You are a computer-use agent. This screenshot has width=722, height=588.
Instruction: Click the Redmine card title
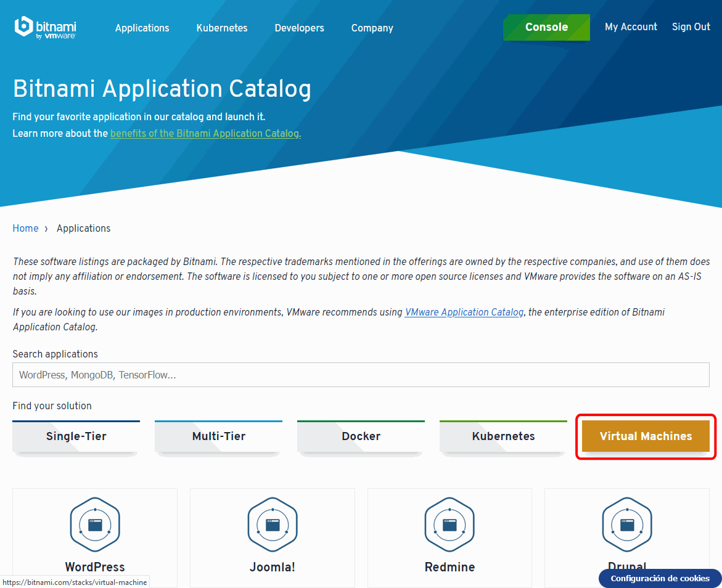click(449, 567)
